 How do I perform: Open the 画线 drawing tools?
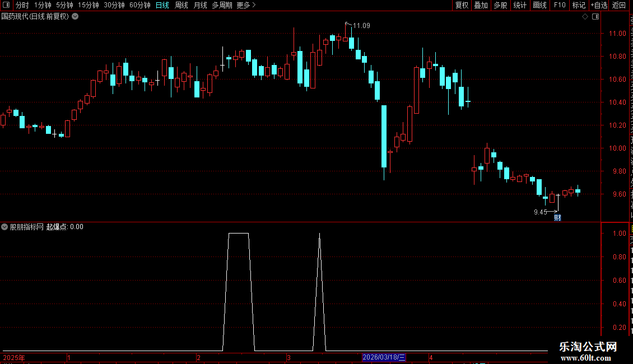(540, 5)
